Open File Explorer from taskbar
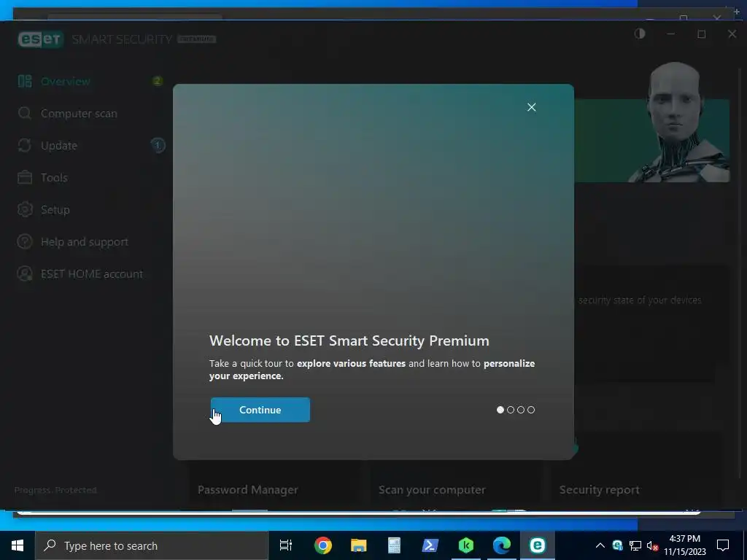 click(359, 545)
